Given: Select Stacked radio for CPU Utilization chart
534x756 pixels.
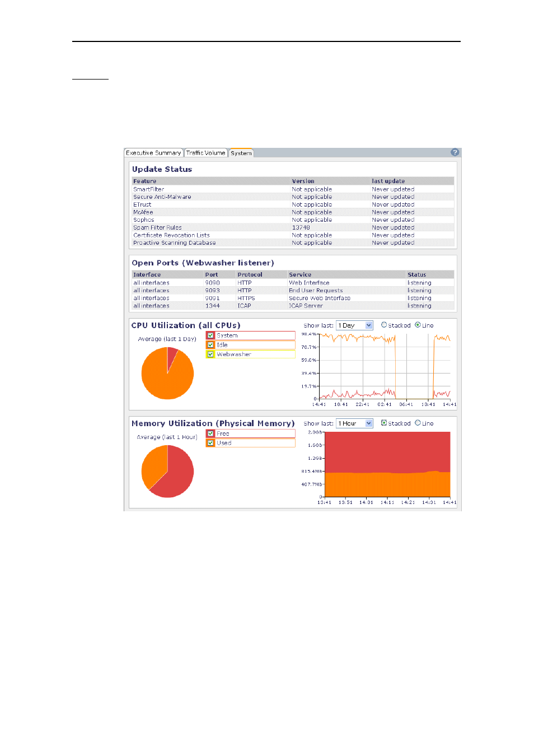Looking at the screenshot, I should 384,325.
